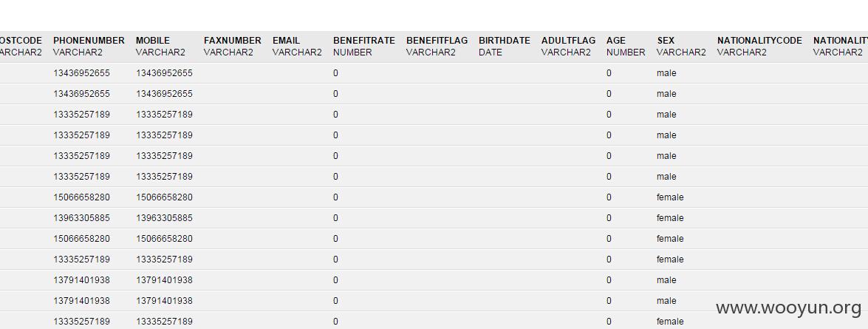Click the first 15066658280 phone number cell

click(81, 197)
